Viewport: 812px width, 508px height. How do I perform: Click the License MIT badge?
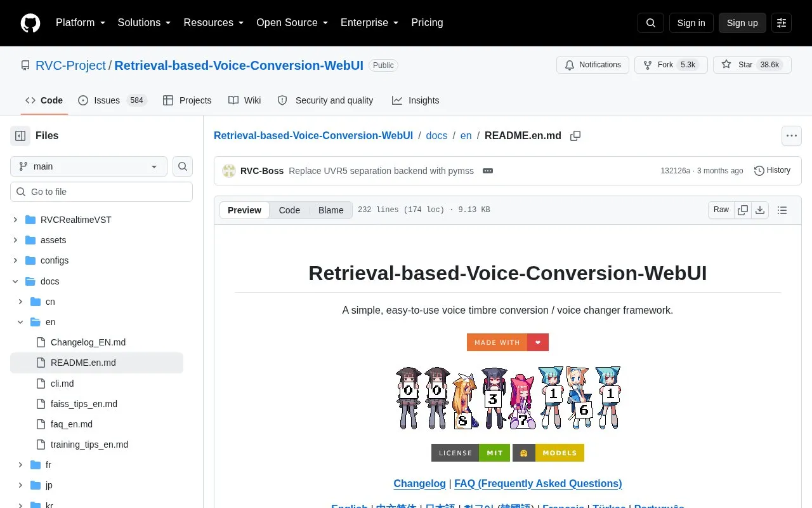471,453
